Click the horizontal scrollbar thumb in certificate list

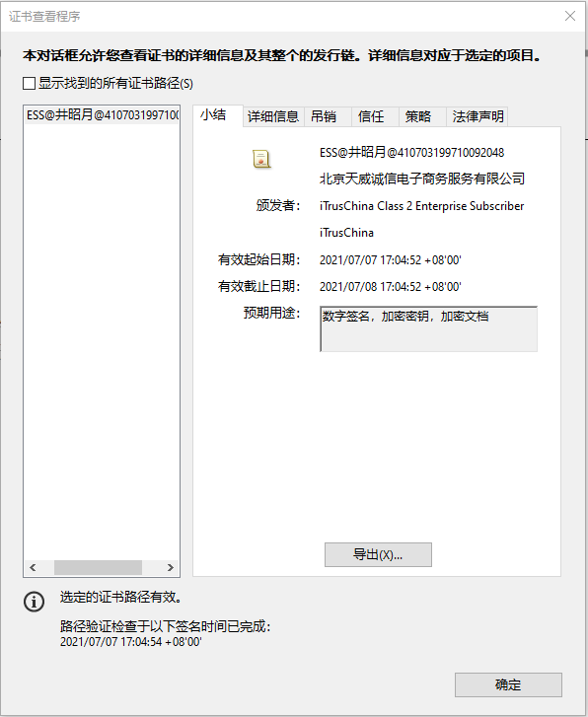click(98, 567)
